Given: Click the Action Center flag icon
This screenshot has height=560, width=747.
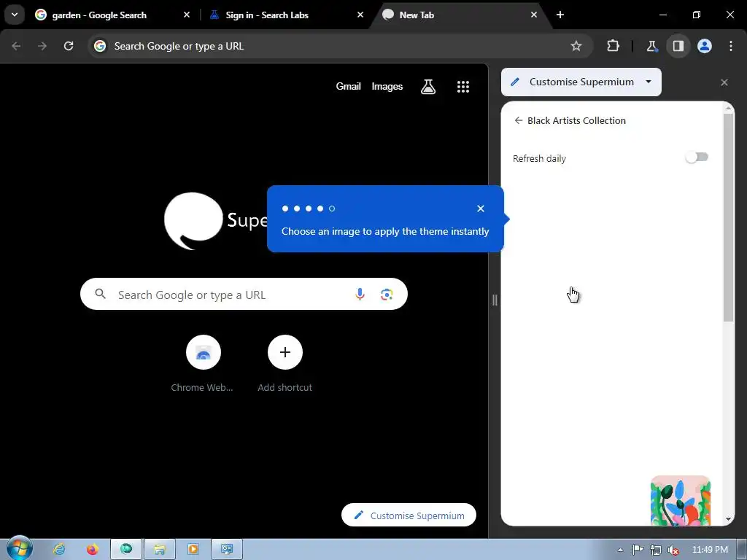Looking at the screenshot, I should (x=638, y=550).
